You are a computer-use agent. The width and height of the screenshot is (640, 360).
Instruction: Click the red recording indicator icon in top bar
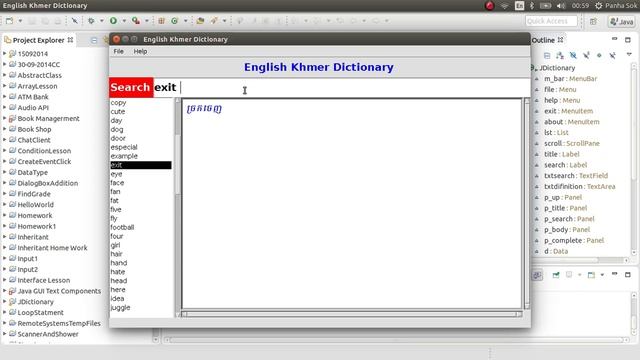coord(489,6)
